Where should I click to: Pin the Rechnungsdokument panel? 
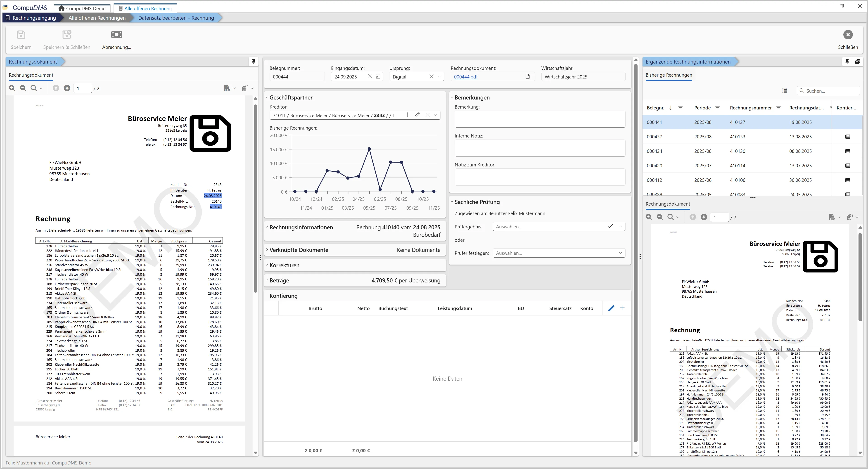pyautogui.click(x=254, y=62)
